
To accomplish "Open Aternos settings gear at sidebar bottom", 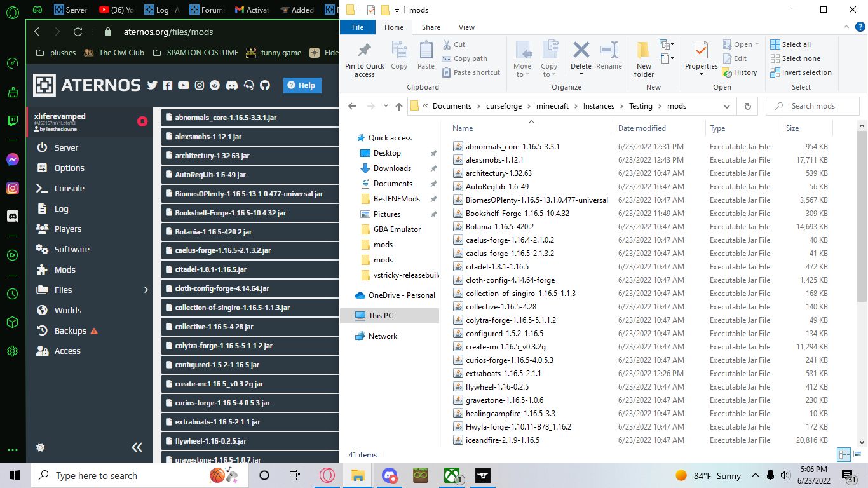I will click(x=41, y=447).
